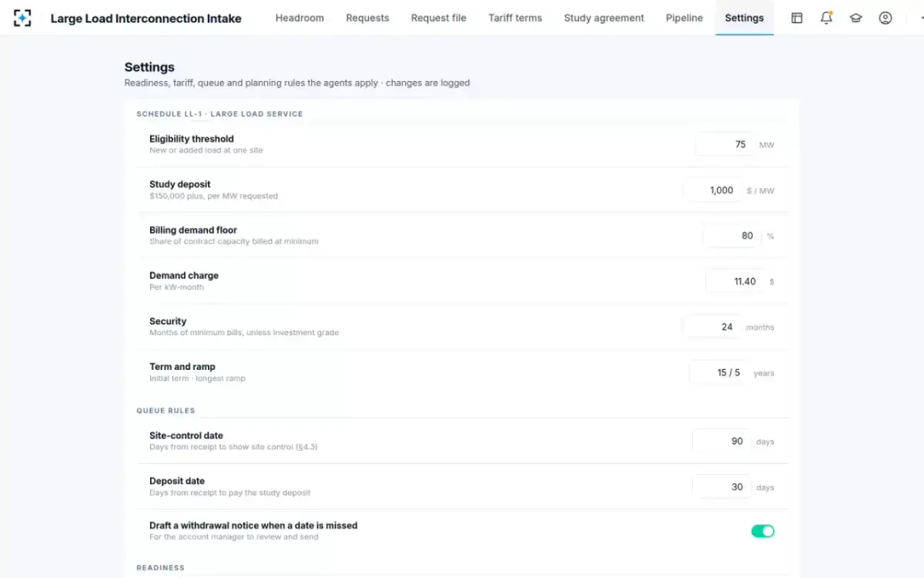Click the 'SCHEDULE LL-1 · LARGE LOAD SERVICE' header

219,114
